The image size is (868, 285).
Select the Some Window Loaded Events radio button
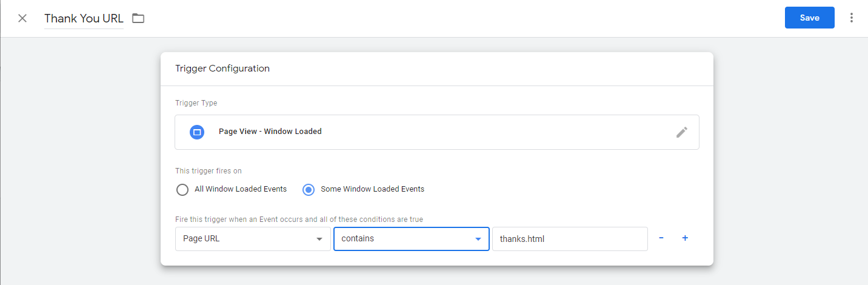coord(309,190)
